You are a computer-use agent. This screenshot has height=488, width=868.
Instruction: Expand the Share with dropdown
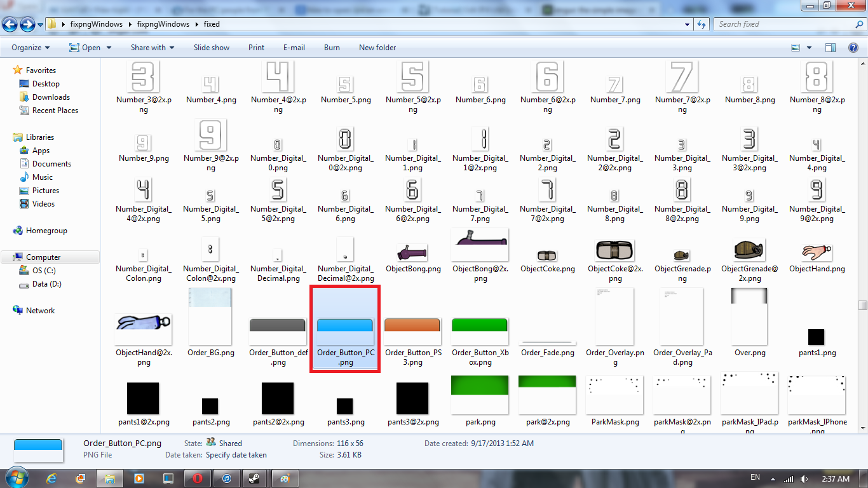click(x=152, y=48)
